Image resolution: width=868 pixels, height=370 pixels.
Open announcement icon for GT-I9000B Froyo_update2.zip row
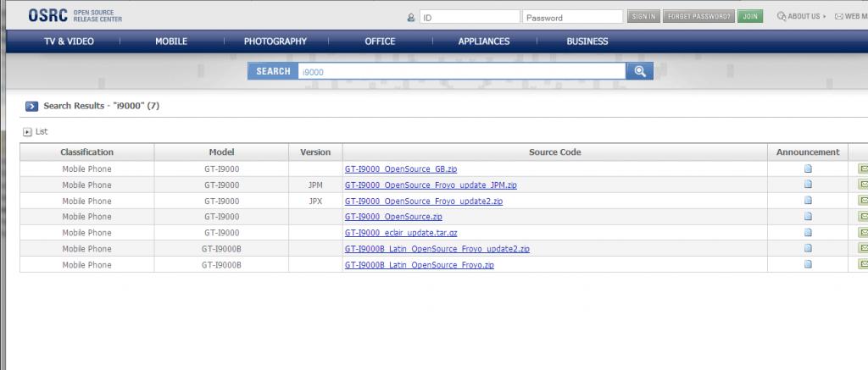click(808, 248)
